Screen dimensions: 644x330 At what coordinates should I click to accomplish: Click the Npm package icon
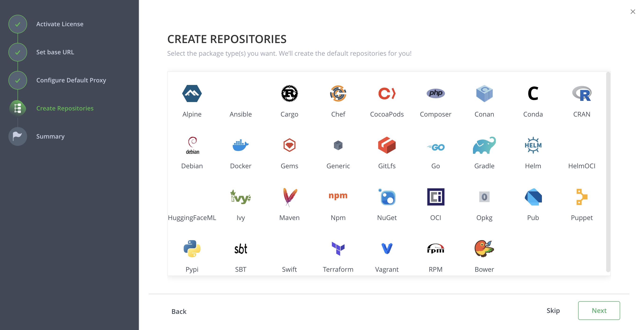[x=338, y=197]
